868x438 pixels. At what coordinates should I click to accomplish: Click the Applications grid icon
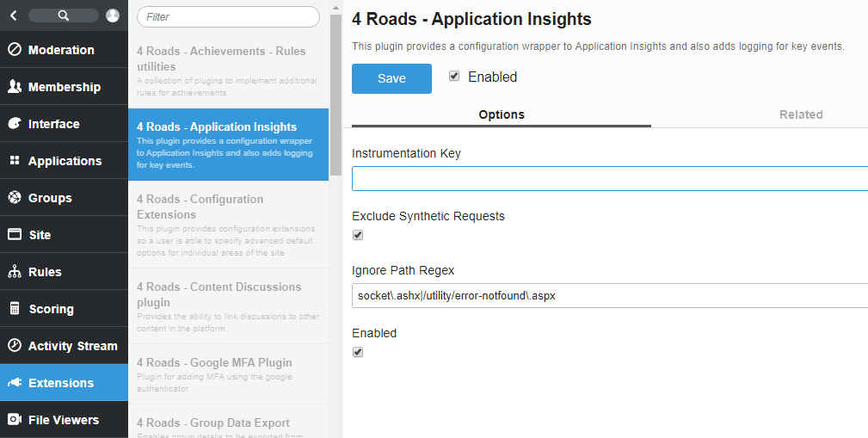click(x=14, y=161)
